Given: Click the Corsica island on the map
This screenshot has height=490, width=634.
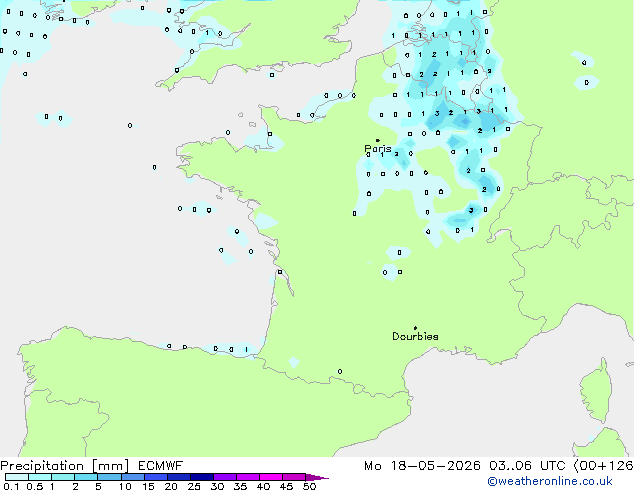Looking at the screenshot, I should click(x=596, y=392).
